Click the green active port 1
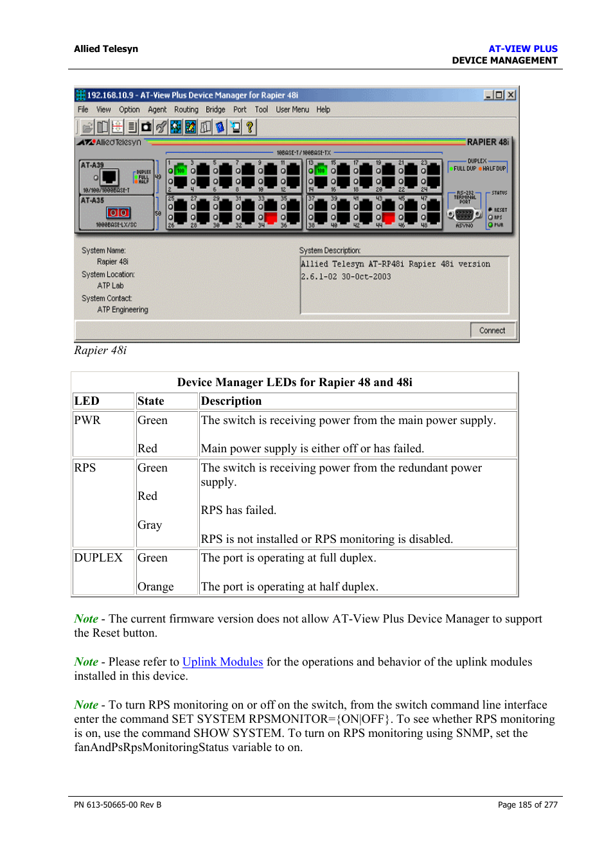The width and height of the screenshot is (613, 868). point(181,170)
